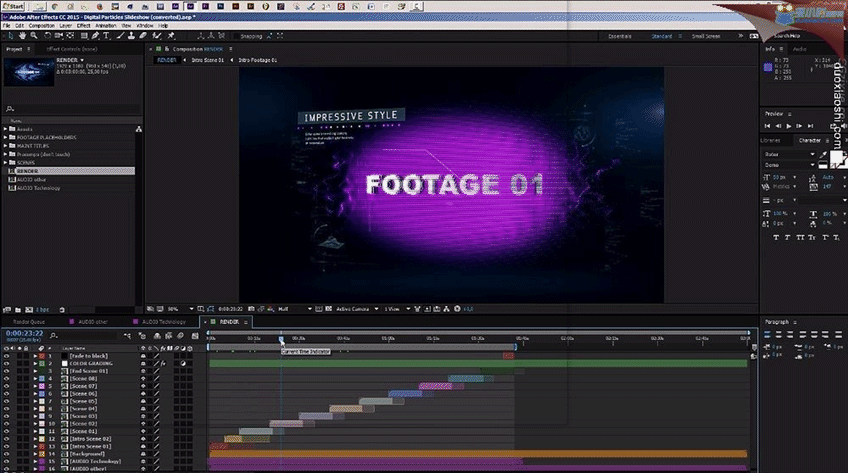Viewport: 848px width, 473px height.
Task: Click the region of interest icon
Action: (319, 309)
